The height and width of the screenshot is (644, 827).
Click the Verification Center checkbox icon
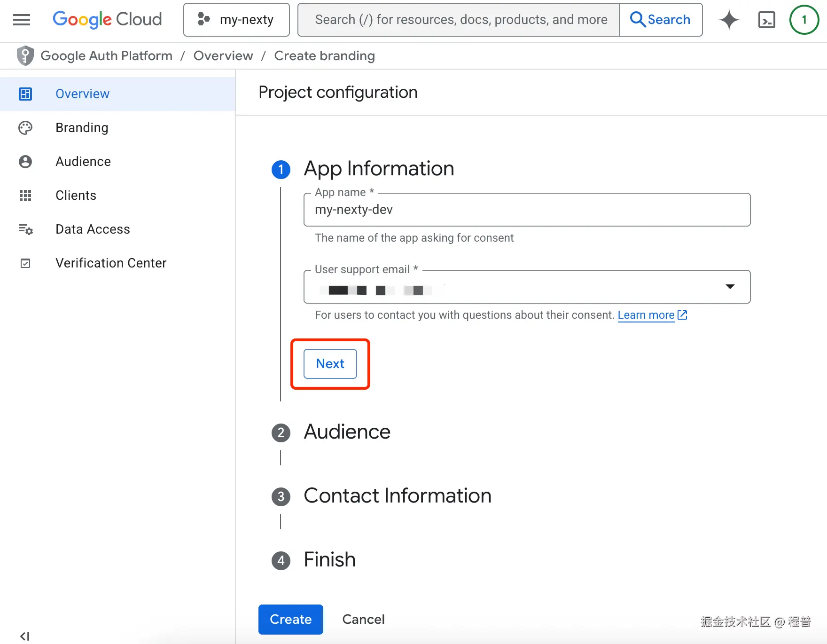tap(25, 263)
